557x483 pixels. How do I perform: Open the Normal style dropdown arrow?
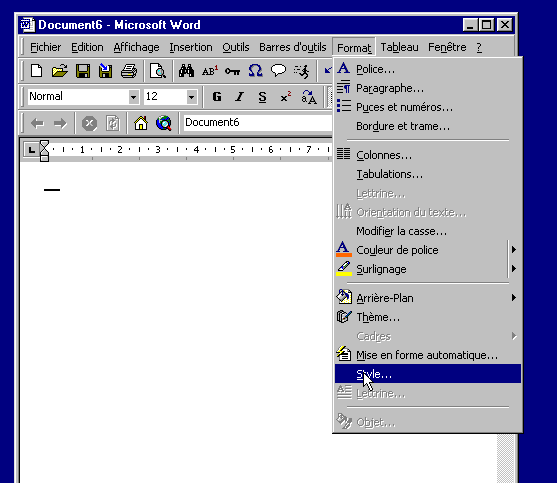[134, 97]
